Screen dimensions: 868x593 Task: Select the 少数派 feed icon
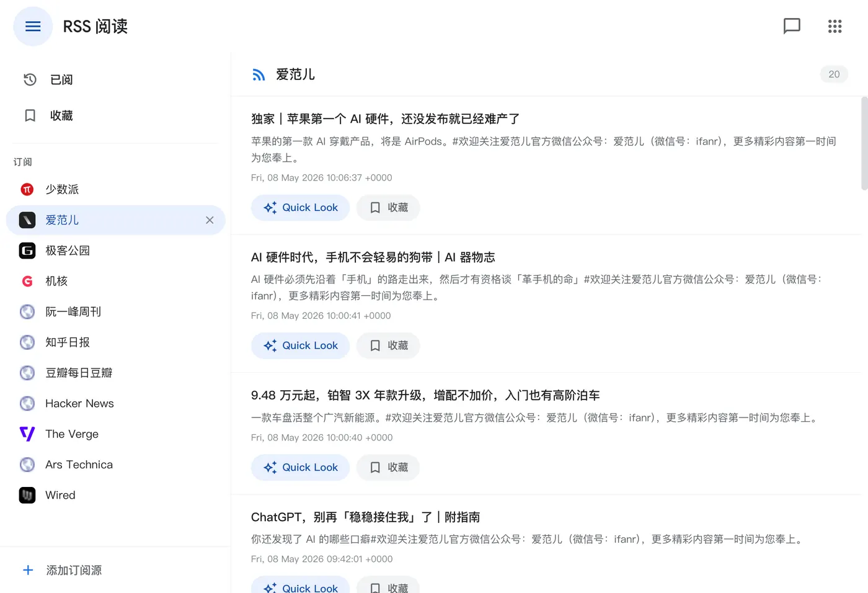point(27,189)
